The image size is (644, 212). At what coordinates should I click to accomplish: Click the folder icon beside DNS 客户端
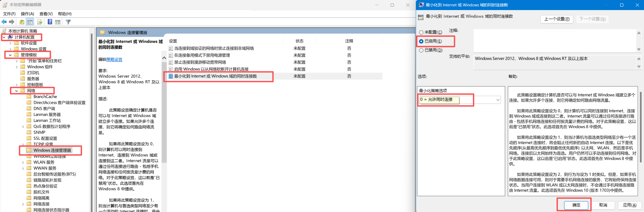pyautogui.click(x=29, y=108)
